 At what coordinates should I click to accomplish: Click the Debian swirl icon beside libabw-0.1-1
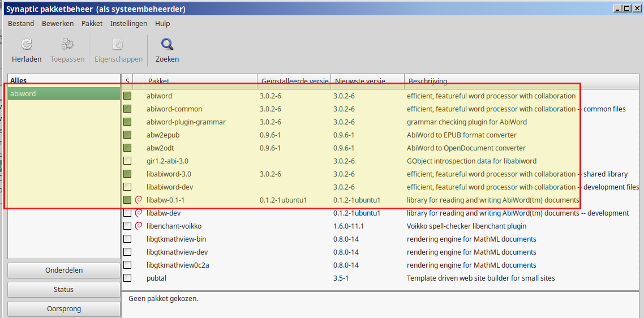pyautogui.click(x=139, y=200)
